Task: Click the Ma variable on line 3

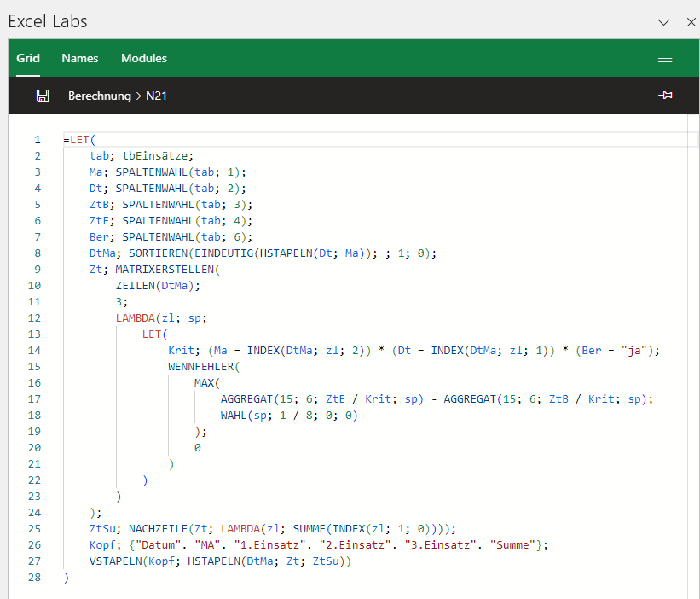Action: point(95,172)
